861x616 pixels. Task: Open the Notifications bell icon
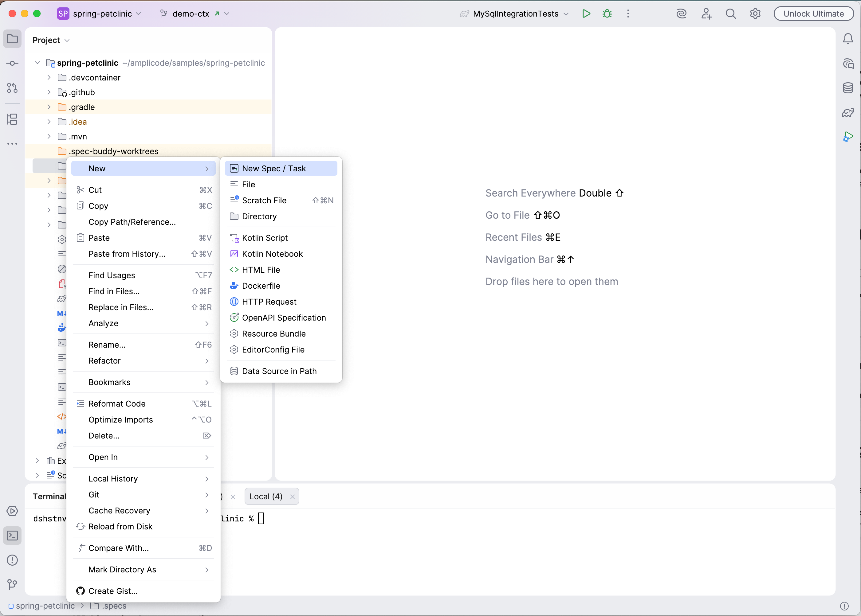(x=848, y=39)
